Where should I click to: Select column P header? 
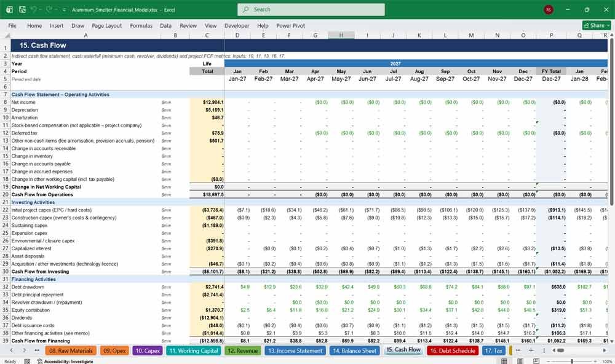point(551,35)
